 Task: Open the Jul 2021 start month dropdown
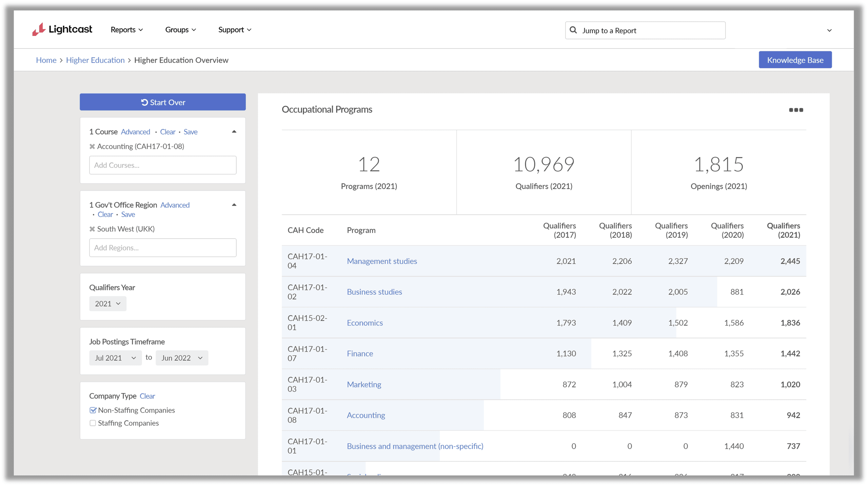tap(115, 358)
